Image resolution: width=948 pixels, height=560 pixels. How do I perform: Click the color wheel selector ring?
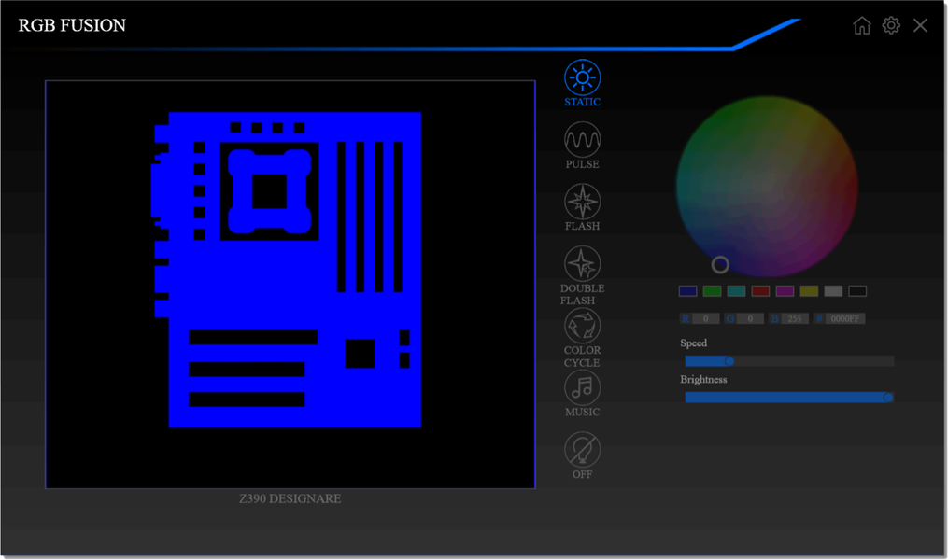coord(720,264)
